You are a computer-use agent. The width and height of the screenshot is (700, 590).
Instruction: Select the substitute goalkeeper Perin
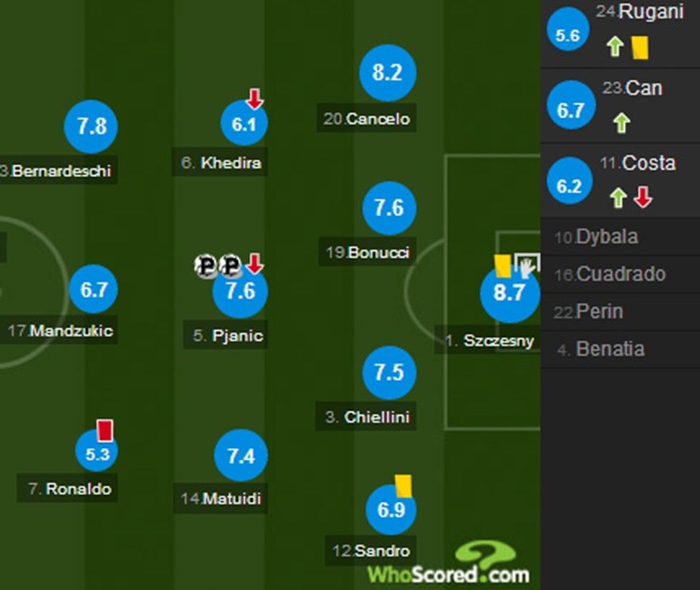pos(599,311)
